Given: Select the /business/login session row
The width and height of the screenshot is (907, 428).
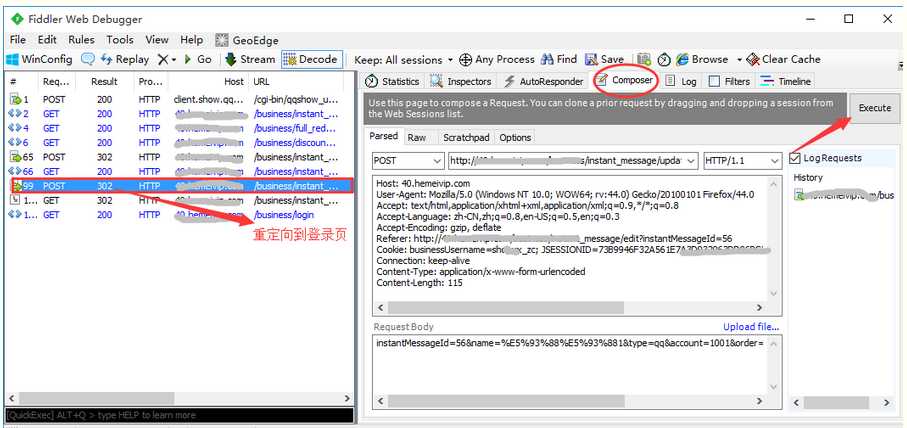Looking at the screenshot, I should 179,215.
